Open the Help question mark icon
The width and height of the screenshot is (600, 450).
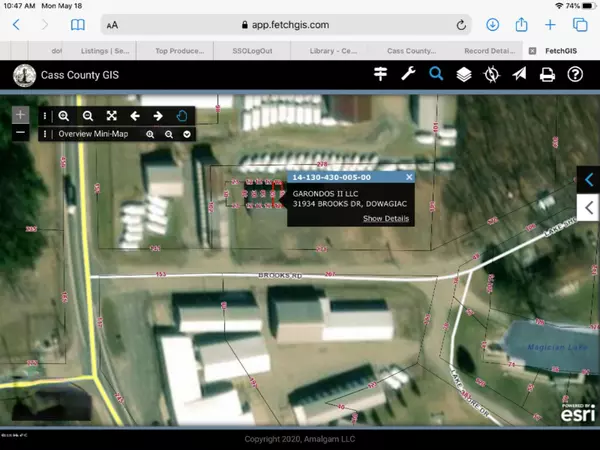(575, 74)
